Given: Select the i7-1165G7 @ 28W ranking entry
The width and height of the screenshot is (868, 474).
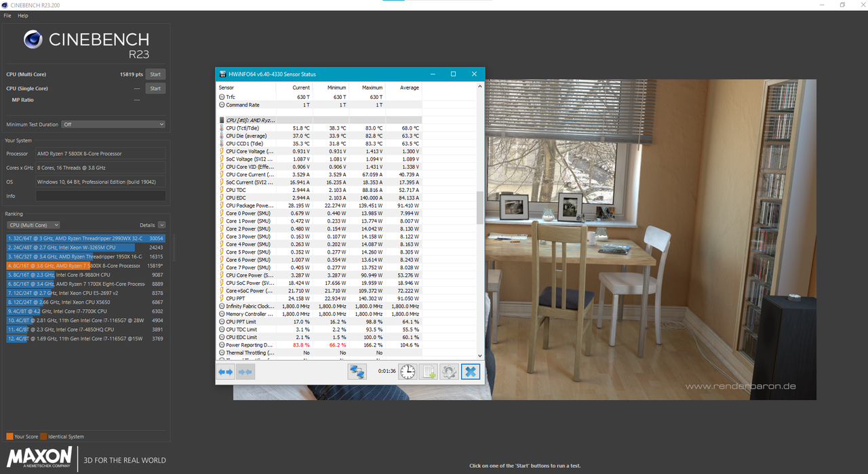Looking at the screenshot, I should [x=85, y=320].
